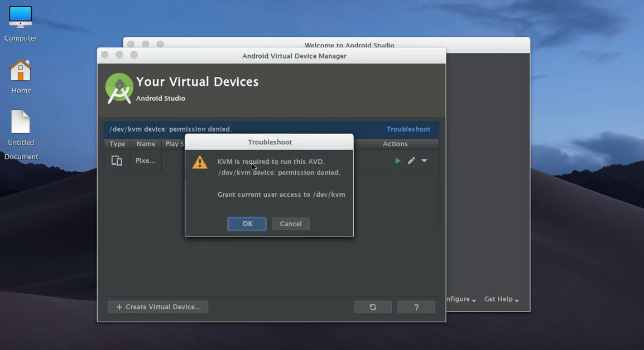The width and height of the screenshot is (644, 350).
Task: Refresh the virtual device list
Action: click(373, 307)
